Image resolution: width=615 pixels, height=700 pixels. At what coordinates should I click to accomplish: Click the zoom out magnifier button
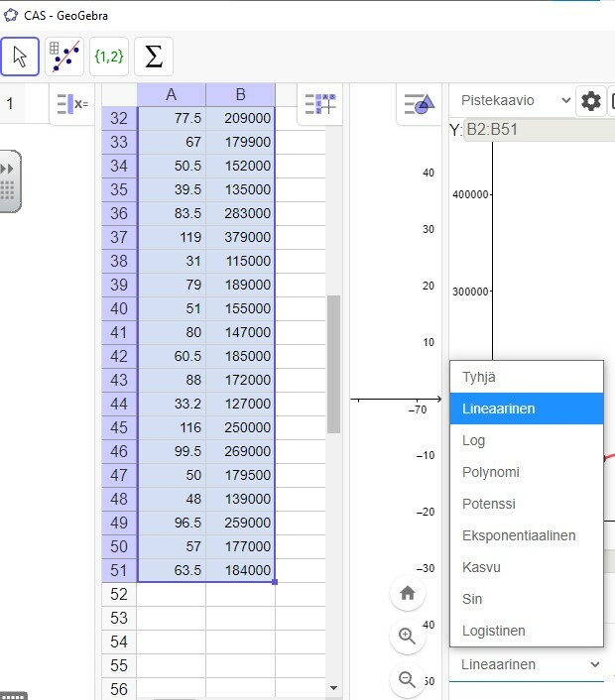(x=408, y=679)
